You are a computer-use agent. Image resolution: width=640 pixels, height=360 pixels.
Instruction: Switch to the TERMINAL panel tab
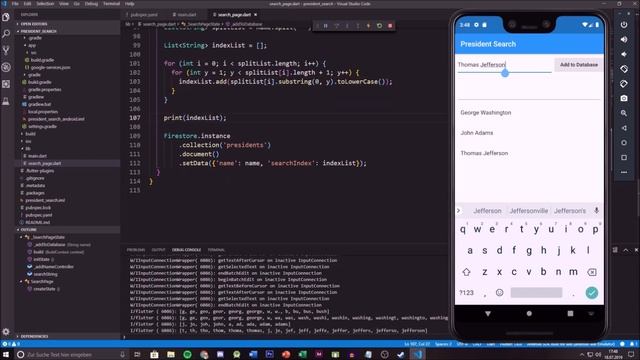216,250
